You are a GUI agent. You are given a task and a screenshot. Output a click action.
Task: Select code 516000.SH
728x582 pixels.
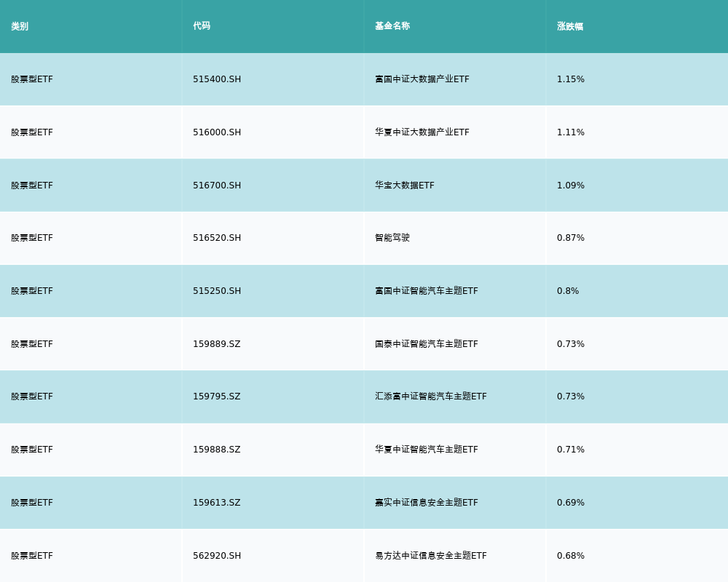pyautogui.click(x=217, y=132)
